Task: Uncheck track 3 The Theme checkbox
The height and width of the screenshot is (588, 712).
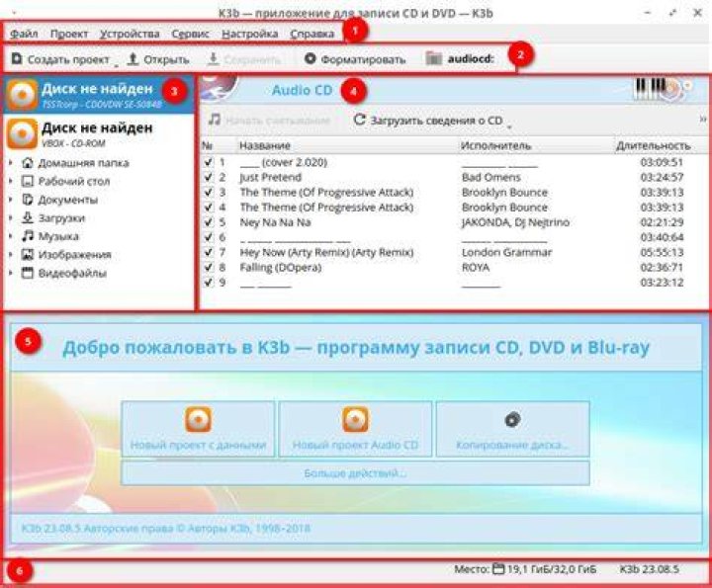Action: click(x=208, y=192)
